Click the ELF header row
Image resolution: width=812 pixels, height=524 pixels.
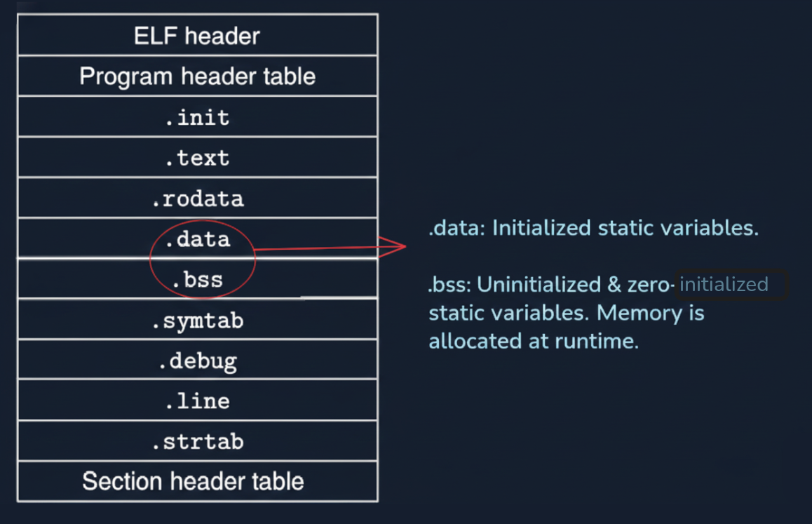[197, 36]
